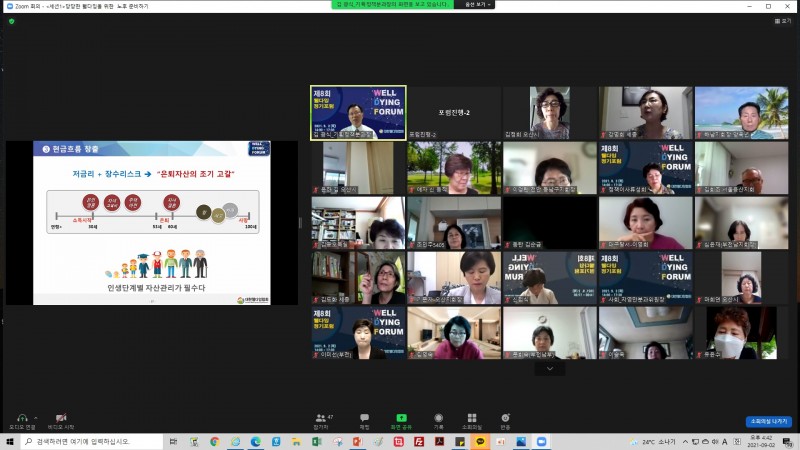Select the highlighted active speaker video tile
This screenshot has width=800, height=450.
(x=358, y=112)
